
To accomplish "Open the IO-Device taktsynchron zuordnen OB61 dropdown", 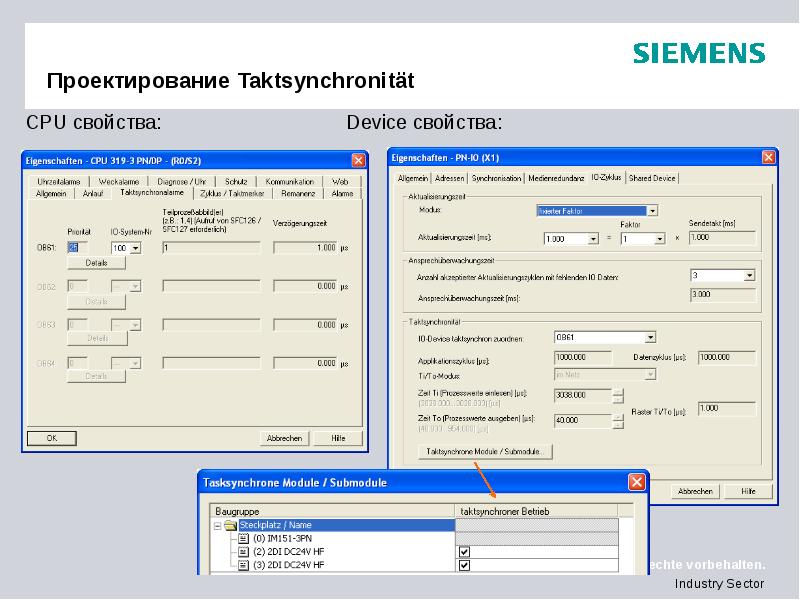I will tap(651, 337).
